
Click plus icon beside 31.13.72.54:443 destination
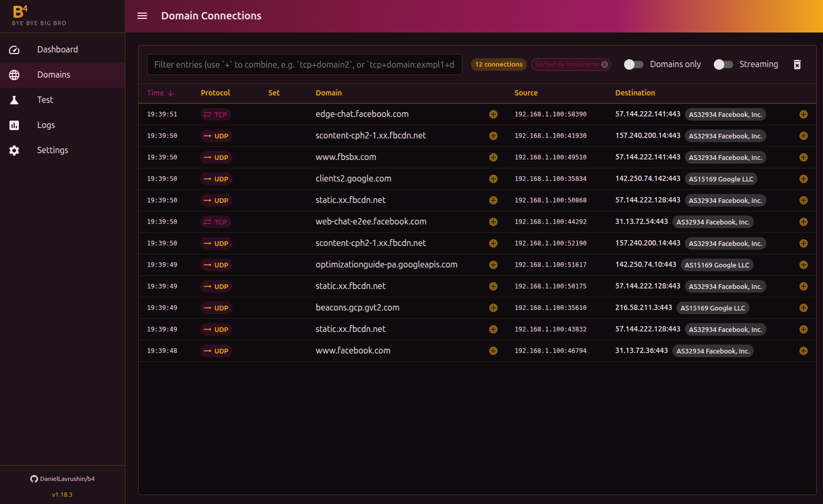[803, 222]
